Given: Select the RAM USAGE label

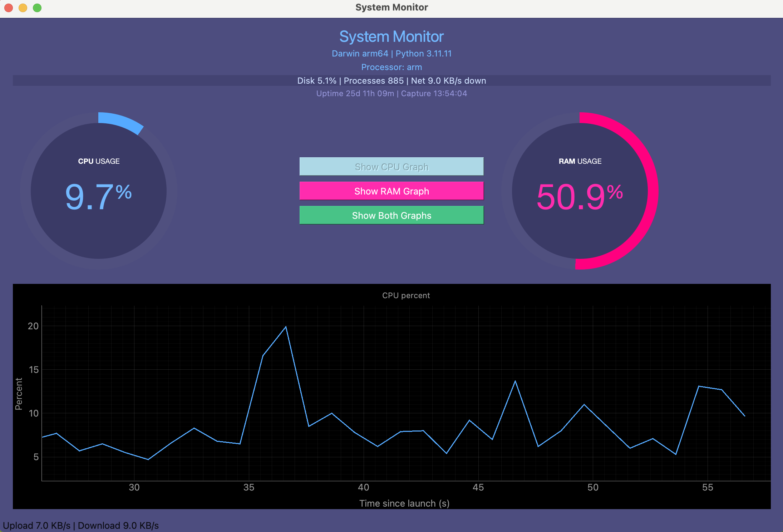Looking at the screenshot, I should tap(580, 161).
